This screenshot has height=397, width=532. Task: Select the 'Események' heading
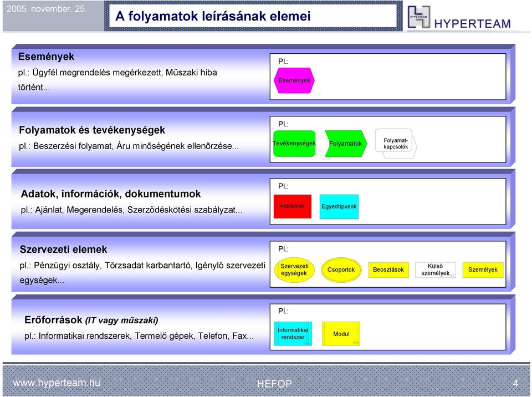(x=46, y=57)
